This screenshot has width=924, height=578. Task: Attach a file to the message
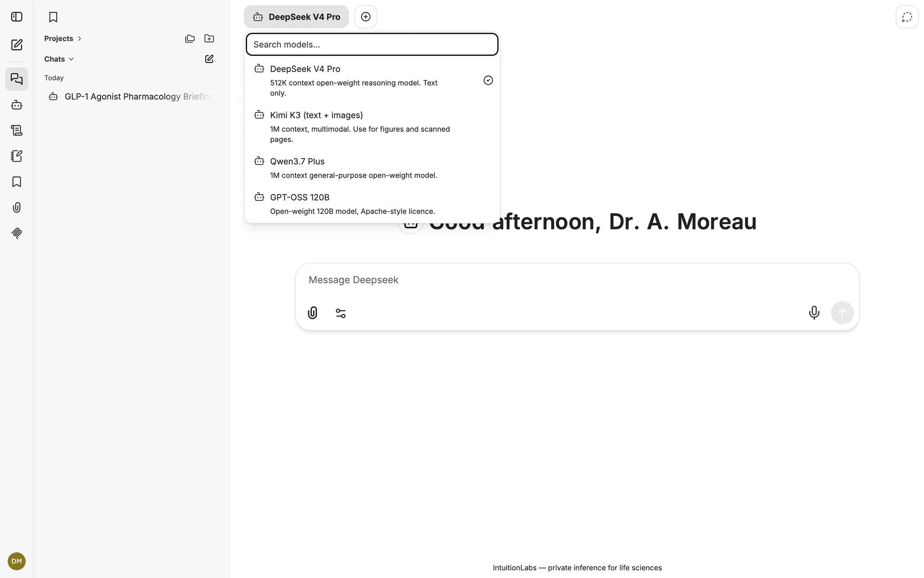(x=313, y=313)
